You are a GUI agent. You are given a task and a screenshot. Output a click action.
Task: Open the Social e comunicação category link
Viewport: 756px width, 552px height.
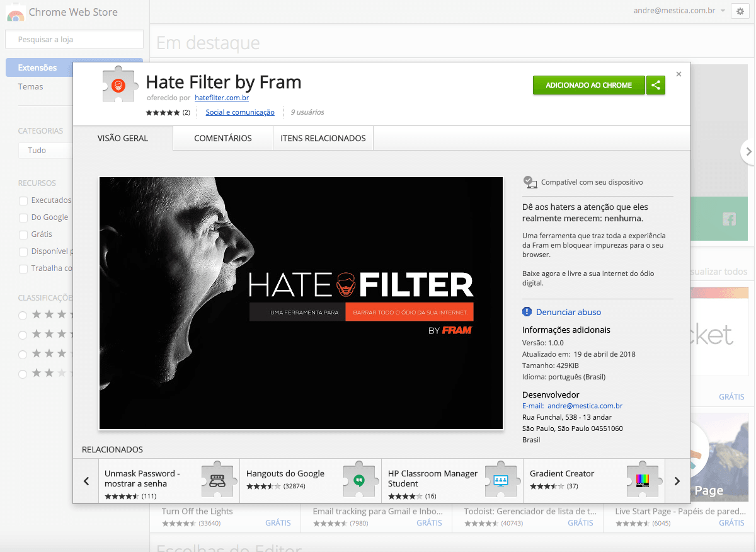click(240, 112)
